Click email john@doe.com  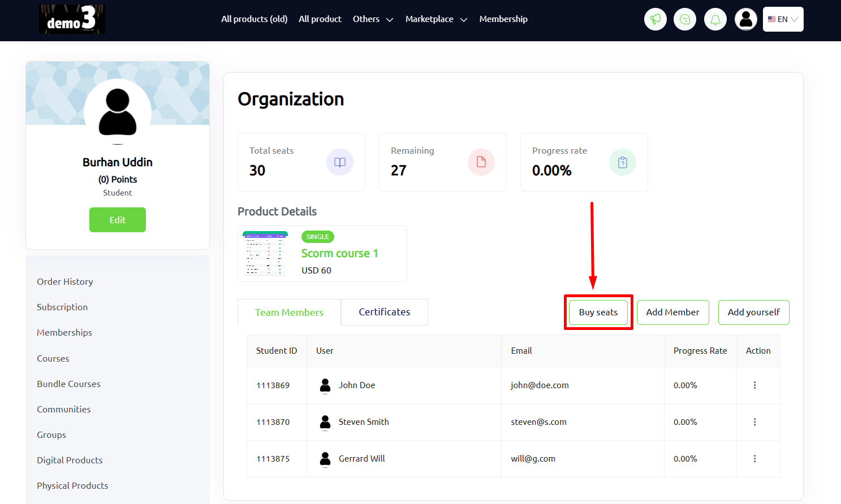coord(540,385)
